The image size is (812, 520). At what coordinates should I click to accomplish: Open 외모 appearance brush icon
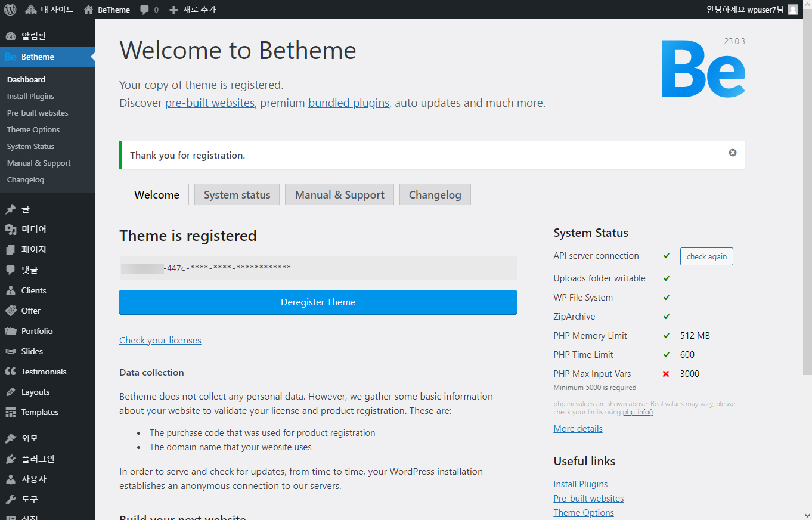point(10,438)
